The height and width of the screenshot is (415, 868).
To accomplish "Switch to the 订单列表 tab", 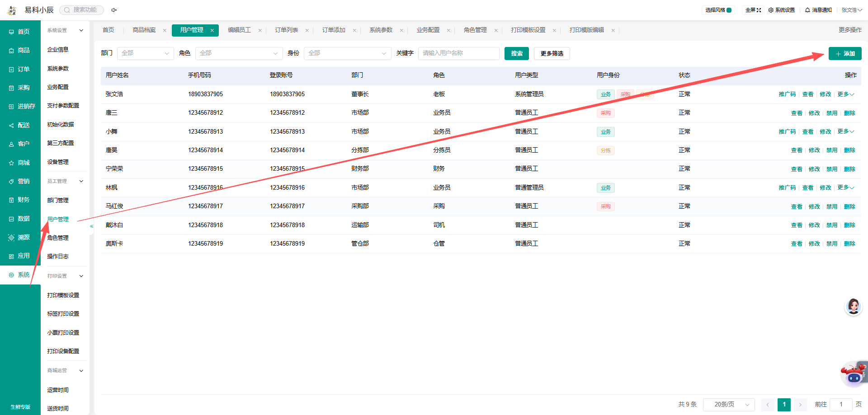I will (287, 30).
